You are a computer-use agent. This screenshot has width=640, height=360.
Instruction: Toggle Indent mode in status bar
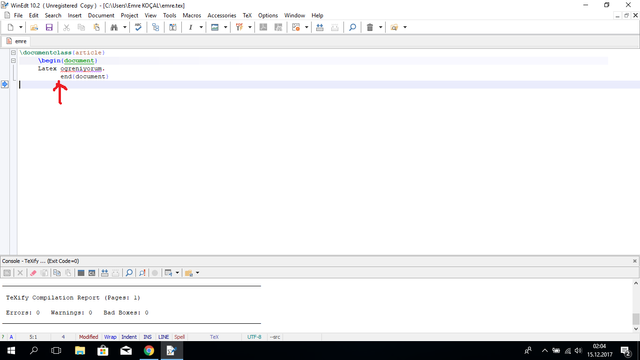point(129,337)
